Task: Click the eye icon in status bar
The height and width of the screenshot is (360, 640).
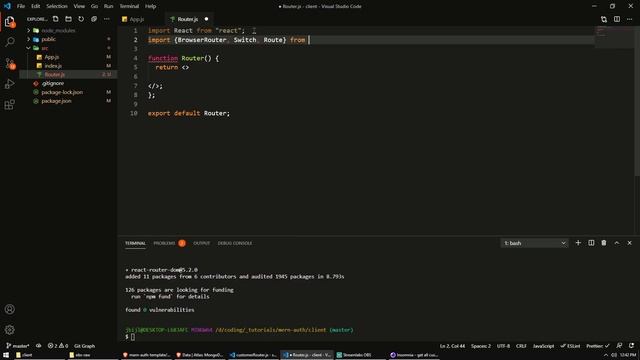Action: (38, 346)
